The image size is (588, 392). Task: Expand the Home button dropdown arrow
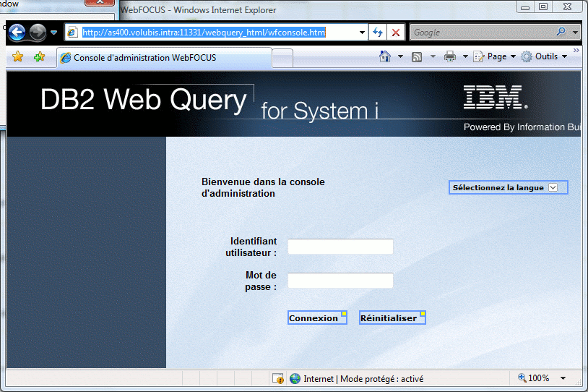click(400, 56)
